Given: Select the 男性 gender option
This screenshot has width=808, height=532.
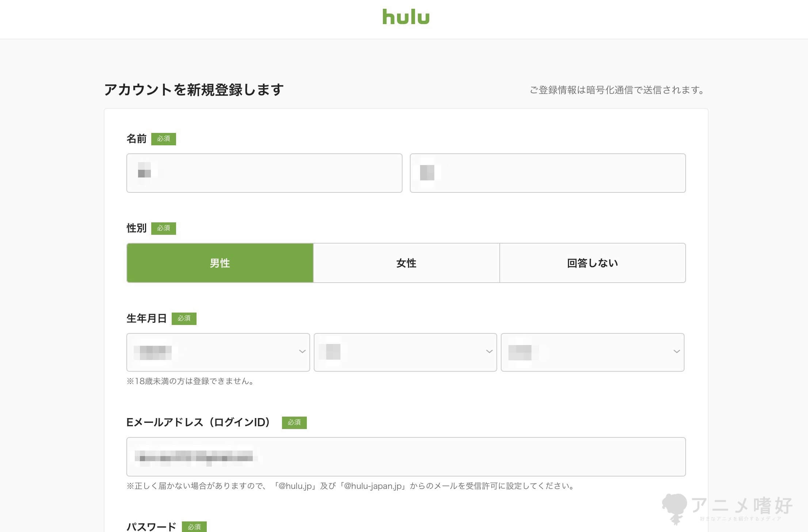Looking at the screenshot, I should coord(220,263).
